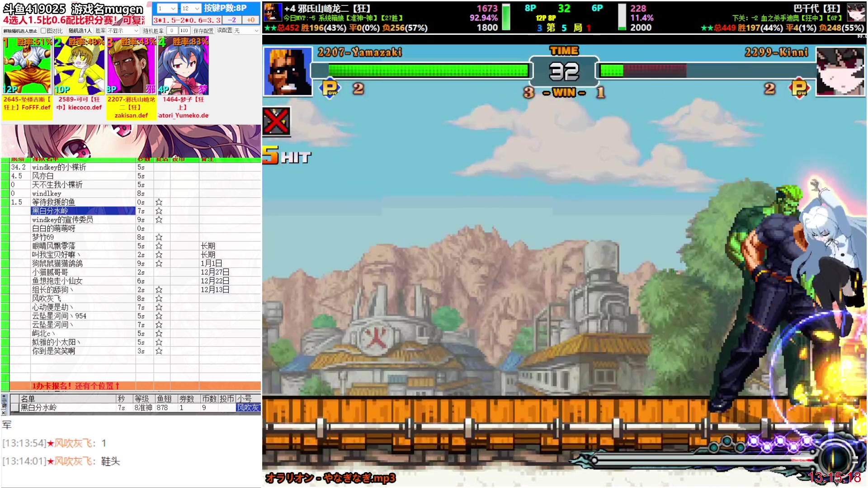This screenshot has height=488, width=868.
Task: Open the second P-number dropdown showing 12
Action: 190,9
